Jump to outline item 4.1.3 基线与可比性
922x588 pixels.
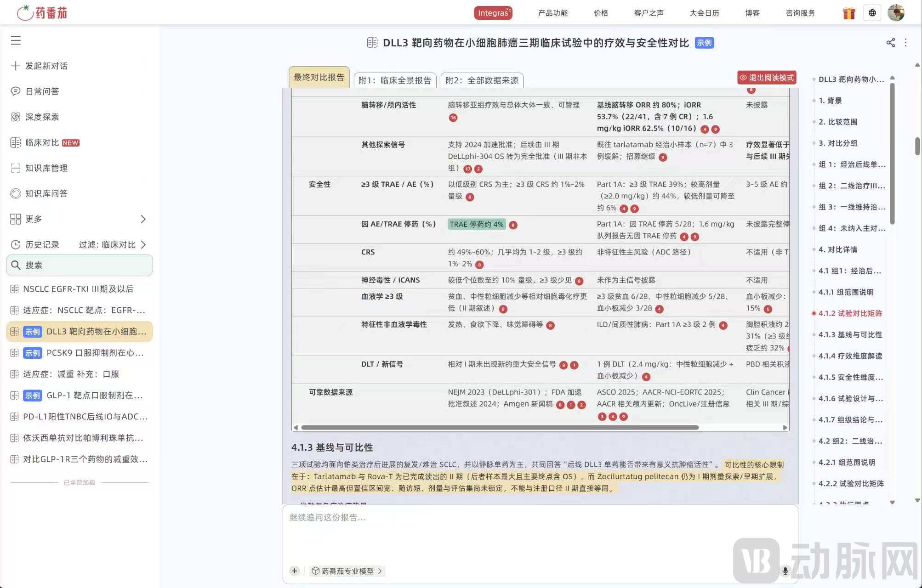(x=850, y=334)
